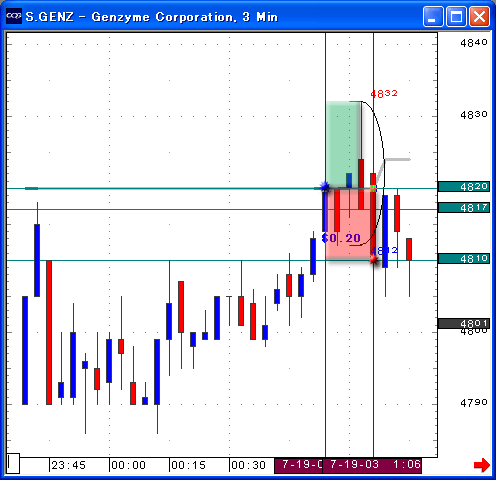This screenshot has height=480, width=496.
Task: Click the red scroll arrow at bottom right
Action: point(482,465)
